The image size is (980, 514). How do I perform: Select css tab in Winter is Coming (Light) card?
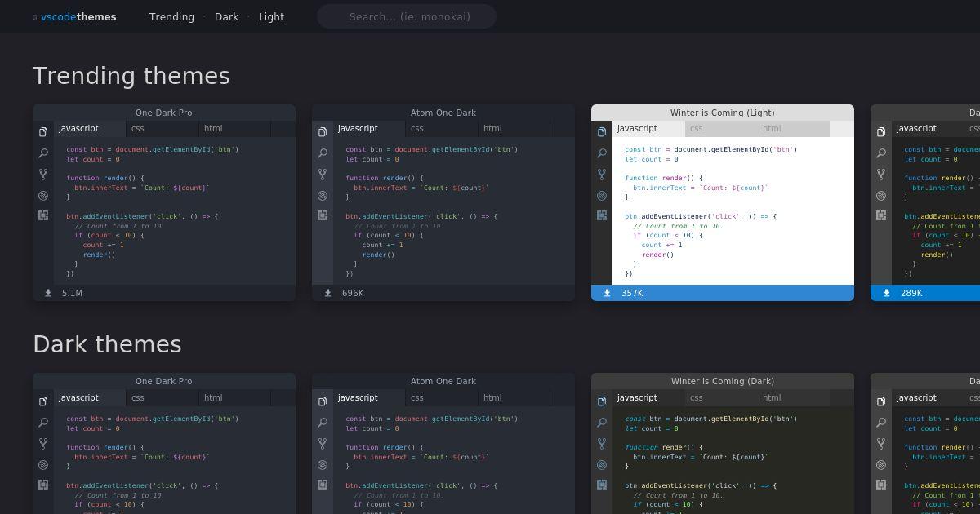coord(721,128)
